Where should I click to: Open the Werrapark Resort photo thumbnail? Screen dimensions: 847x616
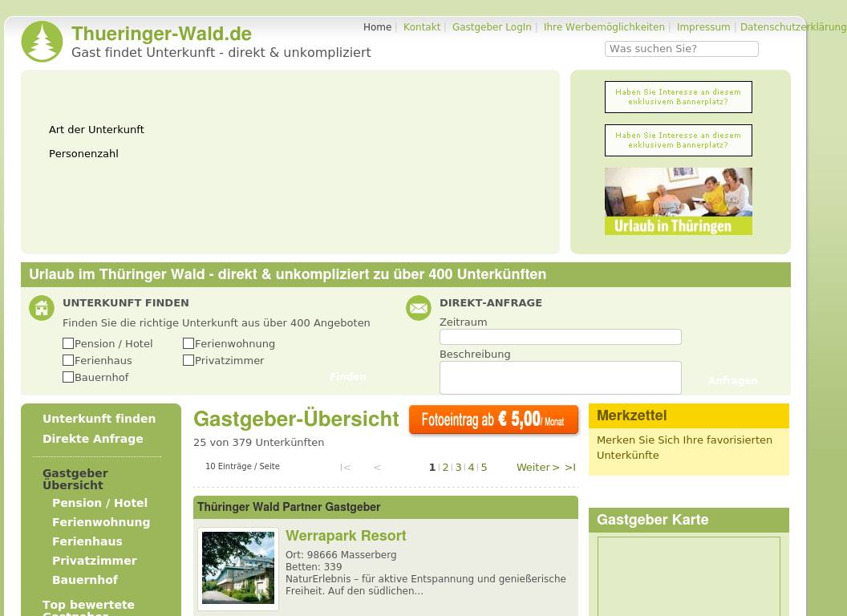click(x=238, y=568)
